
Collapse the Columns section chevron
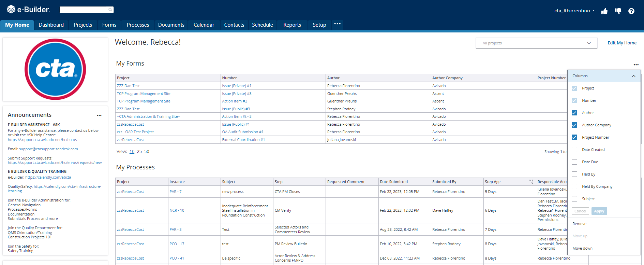[633, 76]
